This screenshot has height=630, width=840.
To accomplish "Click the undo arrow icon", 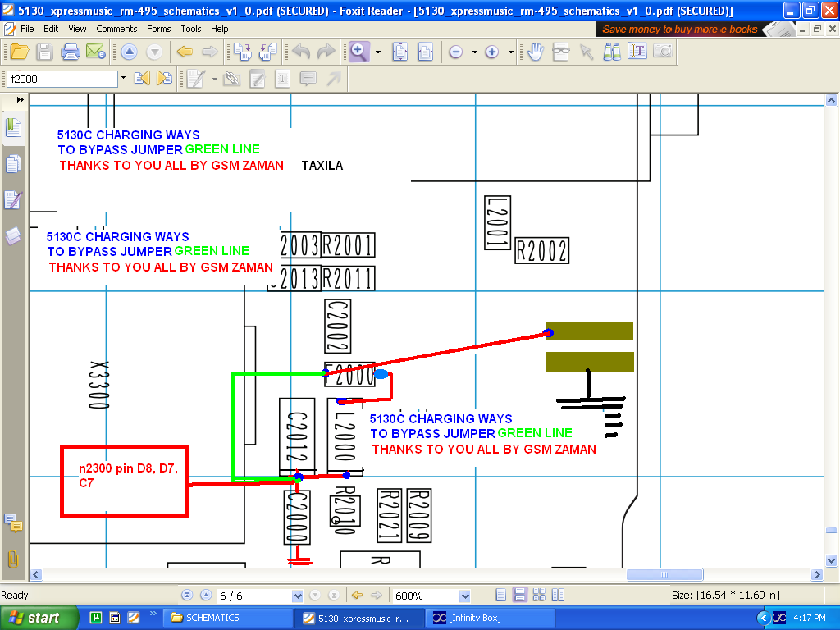I will click(x=301, y=52).
